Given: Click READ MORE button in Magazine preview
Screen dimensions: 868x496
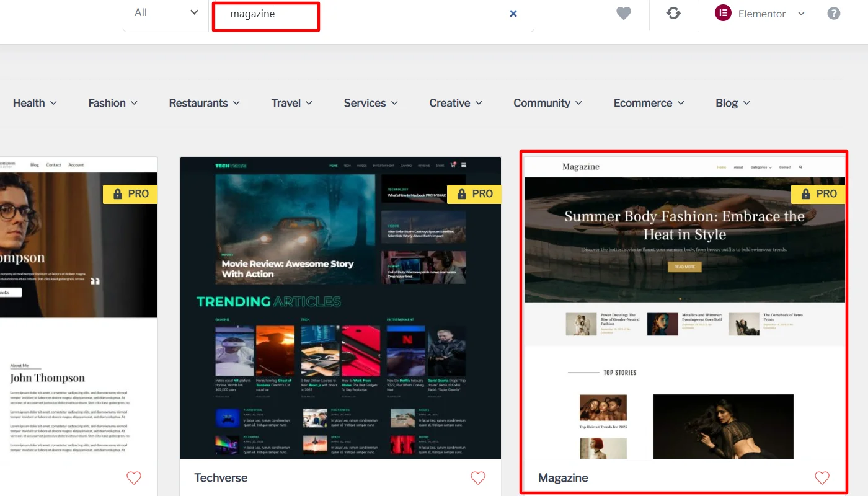Looking at the screenshot, I should [684, 267].
